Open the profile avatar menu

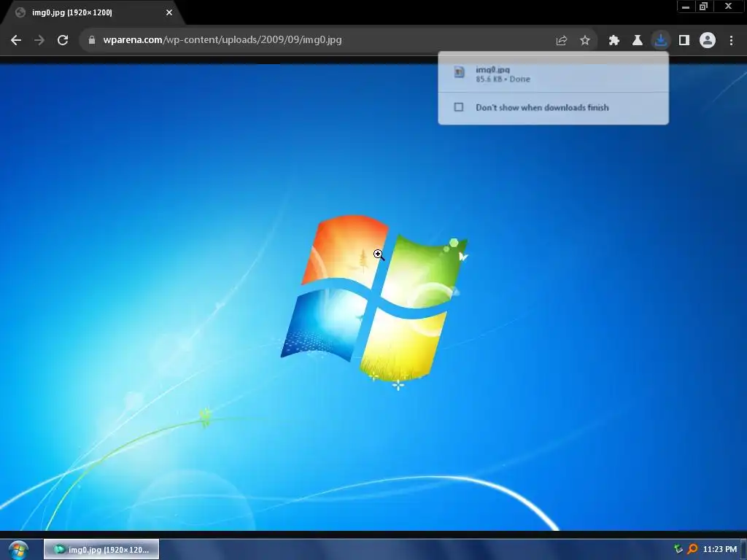pos(708,40)
